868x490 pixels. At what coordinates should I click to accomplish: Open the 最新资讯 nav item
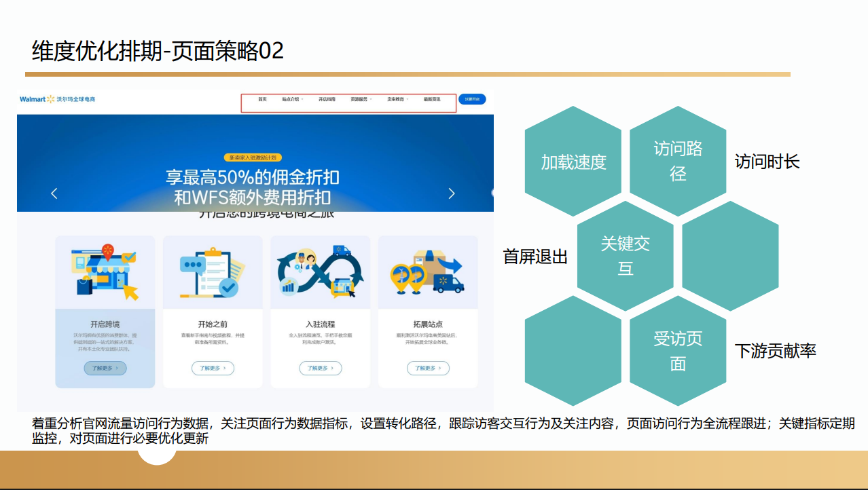click(432, 99)
